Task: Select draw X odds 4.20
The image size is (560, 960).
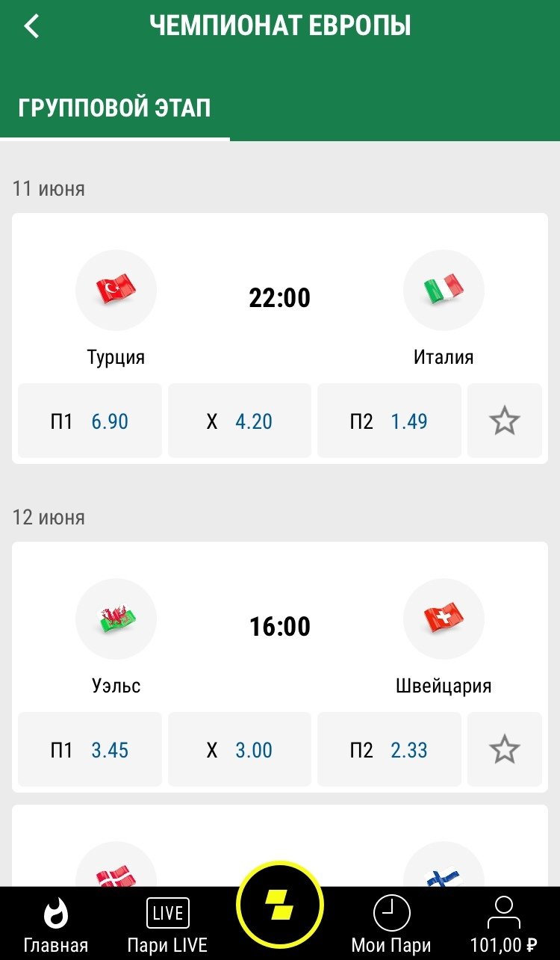Action: [240, 421]
